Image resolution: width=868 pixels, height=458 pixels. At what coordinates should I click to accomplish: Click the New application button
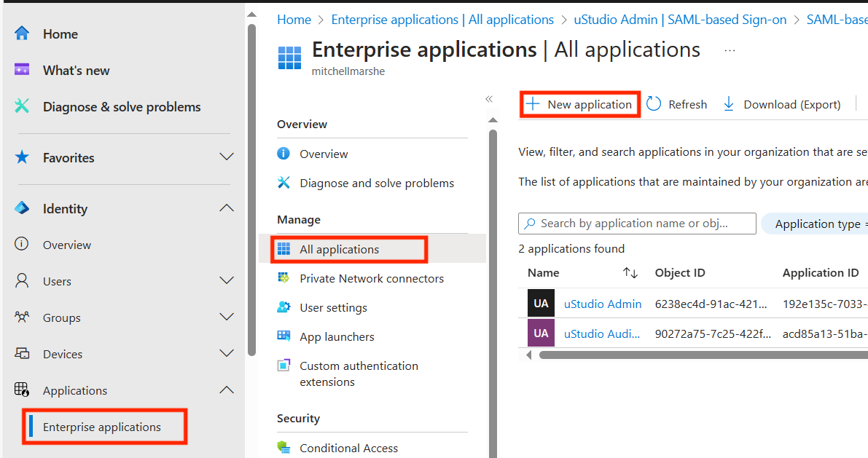point(580,105)
